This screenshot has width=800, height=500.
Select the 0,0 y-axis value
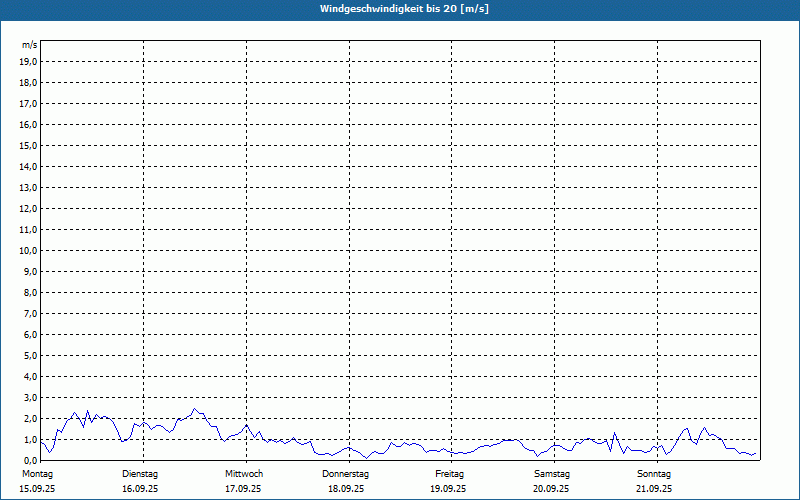pos(30,460)
